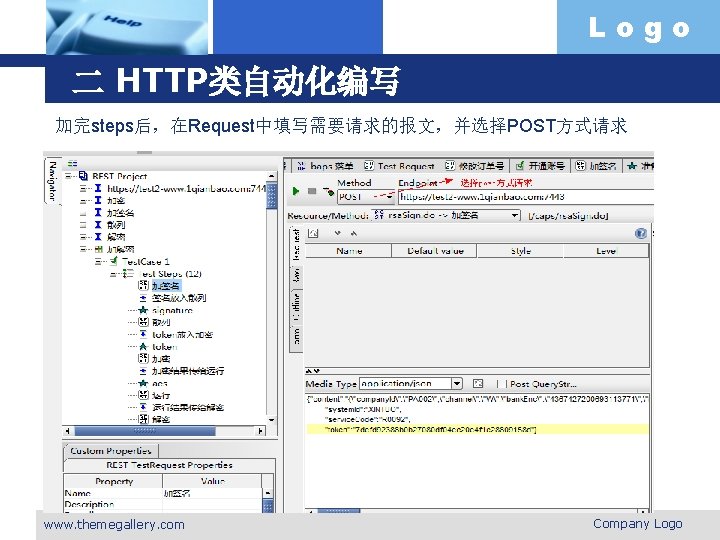Click the [/caps/rsaSign.do] resource path text
720x540 pixels.
point(568,215)
